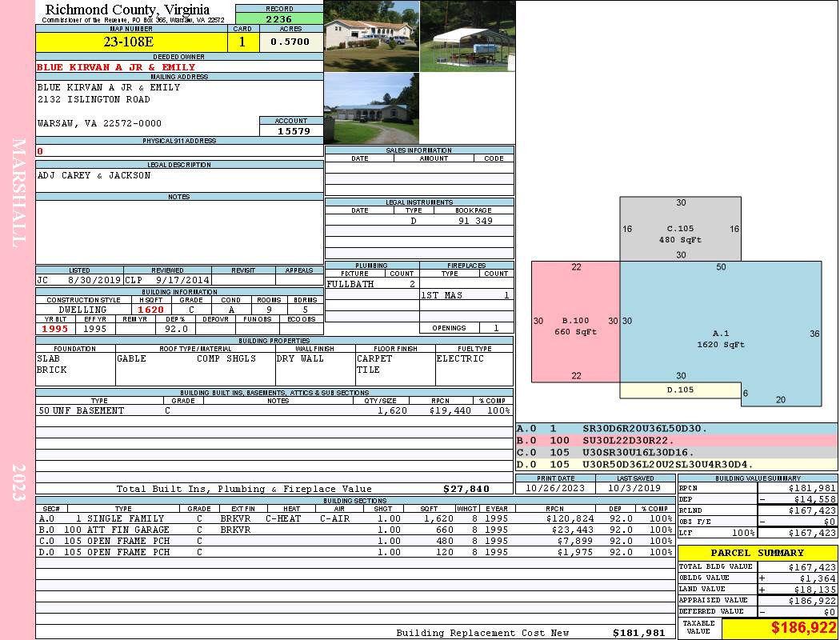Click FULLBATH plumbing fixture row
Viewport: 840px width, 640px height.
(372, 284)
